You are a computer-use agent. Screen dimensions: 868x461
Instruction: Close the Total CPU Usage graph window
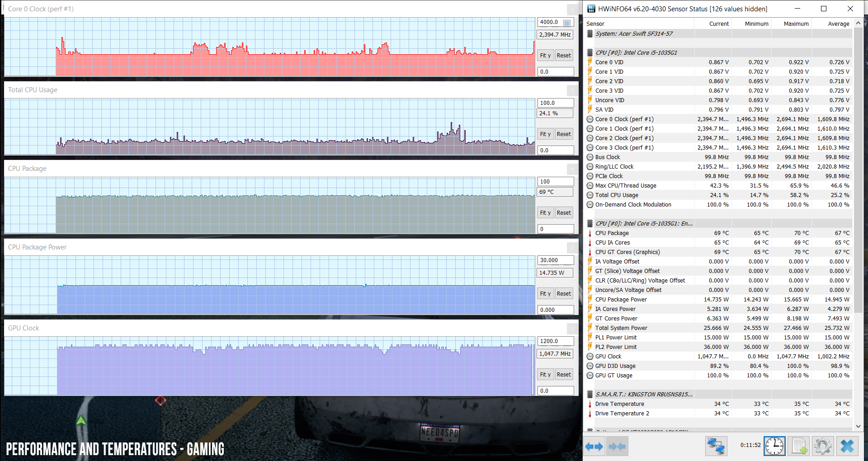point(572,90)
